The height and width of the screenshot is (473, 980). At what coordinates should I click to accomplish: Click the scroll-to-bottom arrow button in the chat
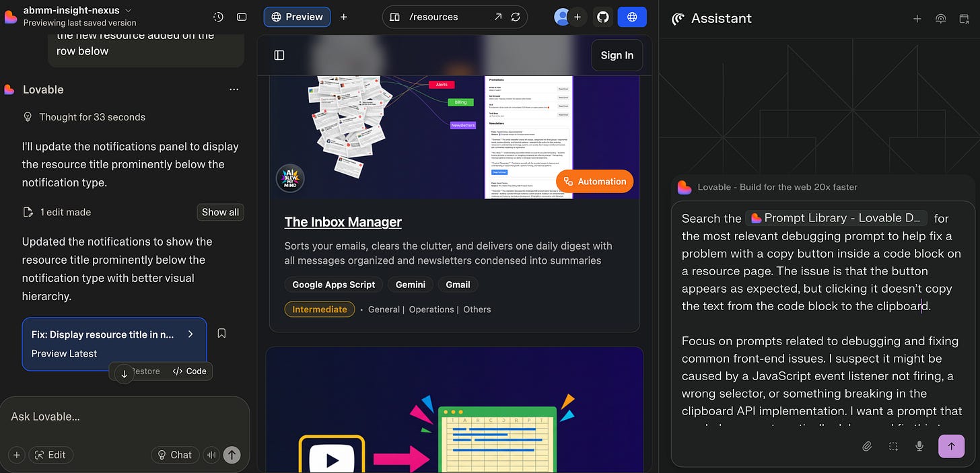click(x=124, y=373)
